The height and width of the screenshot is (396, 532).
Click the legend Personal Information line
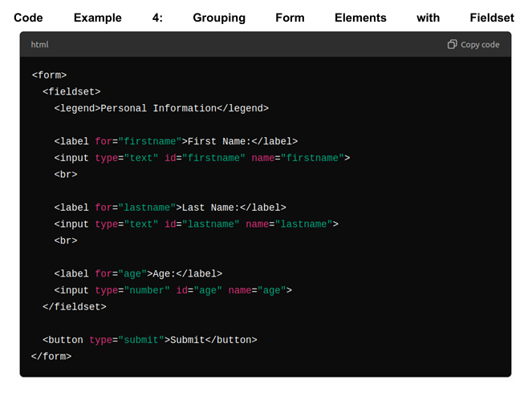(x=161, y=108)
